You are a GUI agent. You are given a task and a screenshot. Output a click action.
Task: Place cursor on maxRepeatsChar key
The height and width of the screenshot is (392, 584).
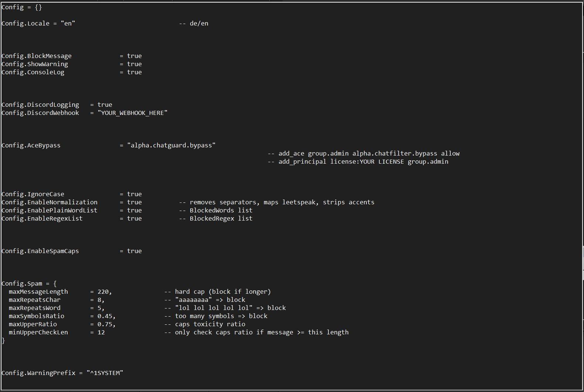point(35,300)
